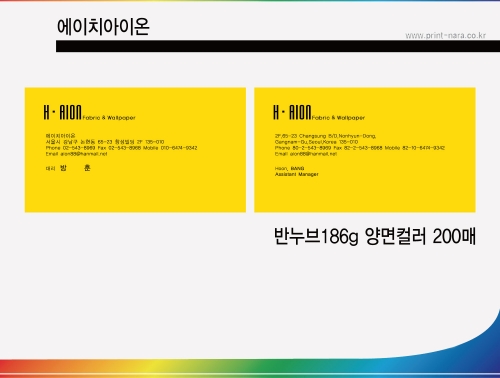
Task: Click the Email line on left card
Action: pyautogui.click(x=76, y=154)
